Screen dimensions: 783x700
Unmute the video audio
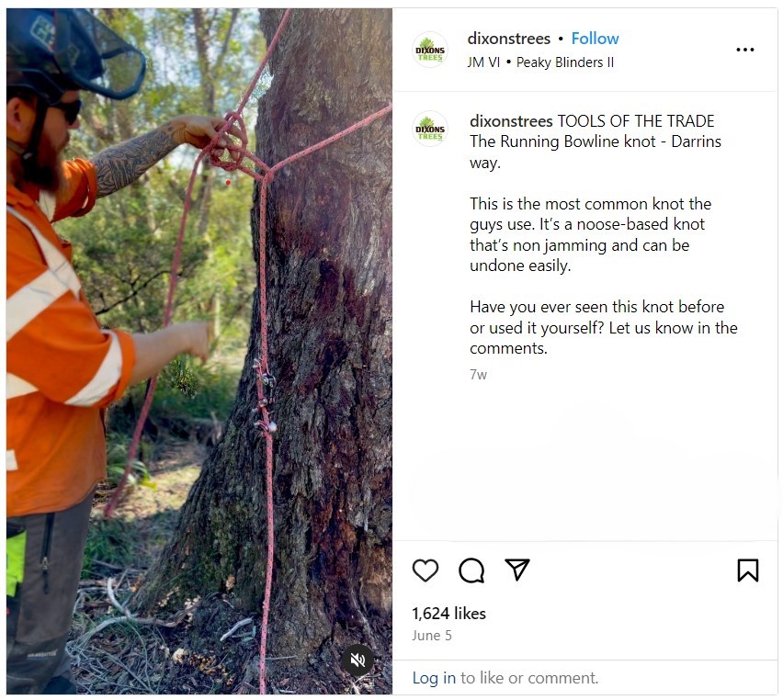[x=357, y=660]
